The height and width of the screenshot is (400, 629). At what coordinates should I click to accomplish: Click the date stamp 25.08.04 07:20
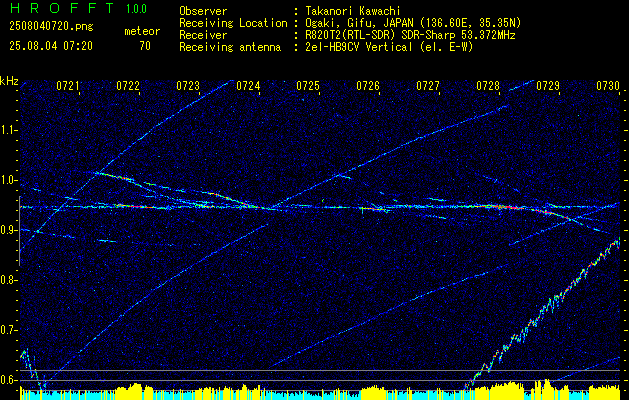pyautogui.click(x=51, y=46)
